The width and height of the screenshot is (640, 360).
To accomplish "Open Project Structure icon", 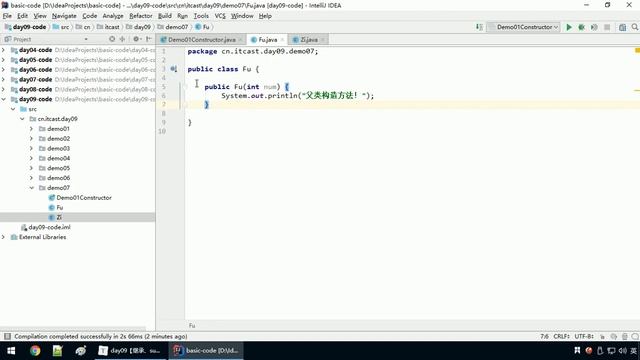I will click(622, 27).
